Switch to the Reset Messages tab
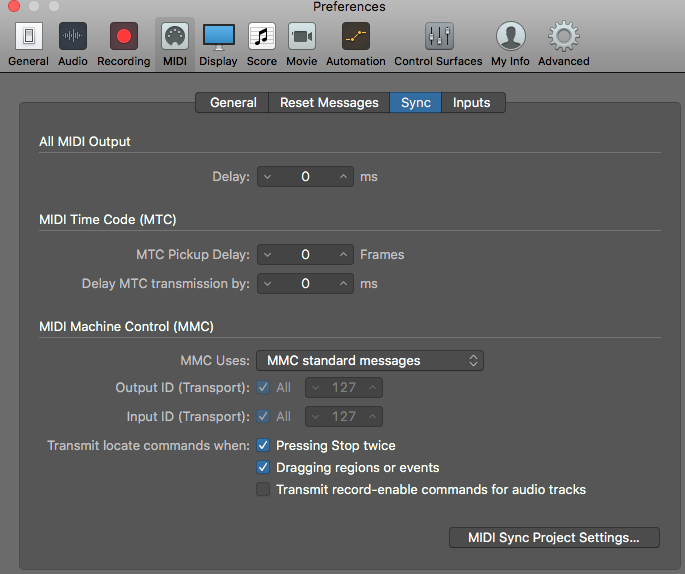 coord(329,103)
